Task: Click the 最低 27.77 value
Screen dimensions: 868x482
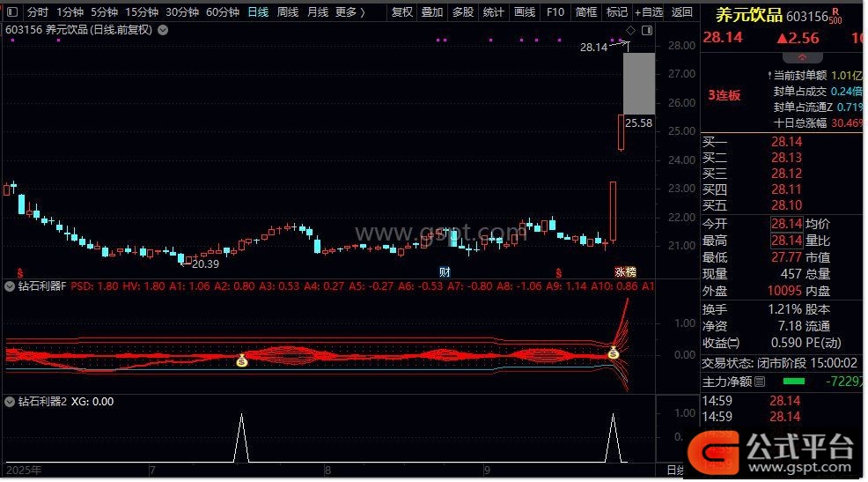Action: (x=787, y=257)
